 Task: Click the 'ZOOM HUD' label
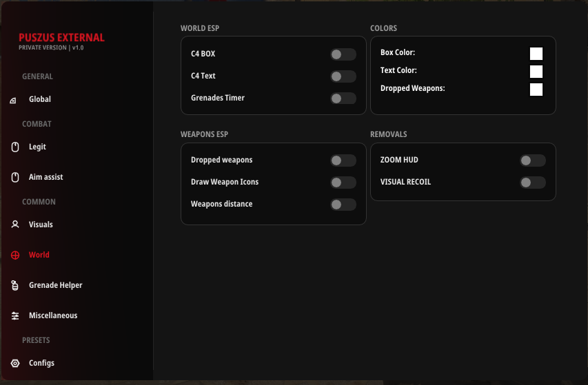point(399,160)
